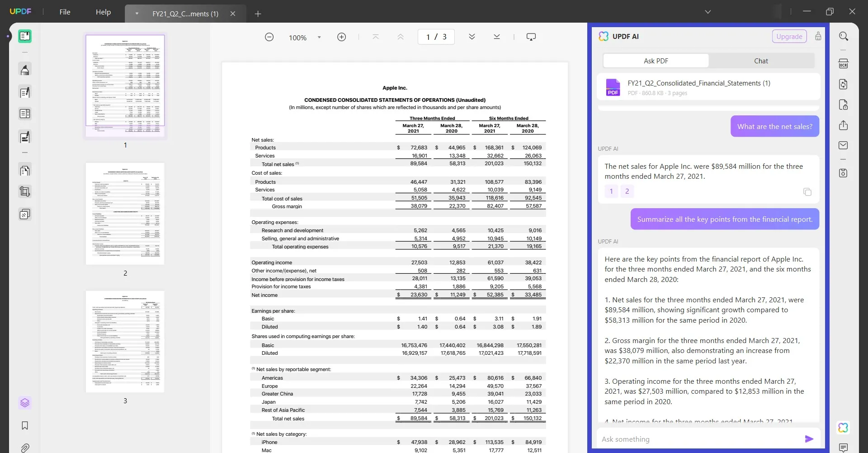
Task: Click citation chip 1 in AI answer
Action: coord(611,191)
